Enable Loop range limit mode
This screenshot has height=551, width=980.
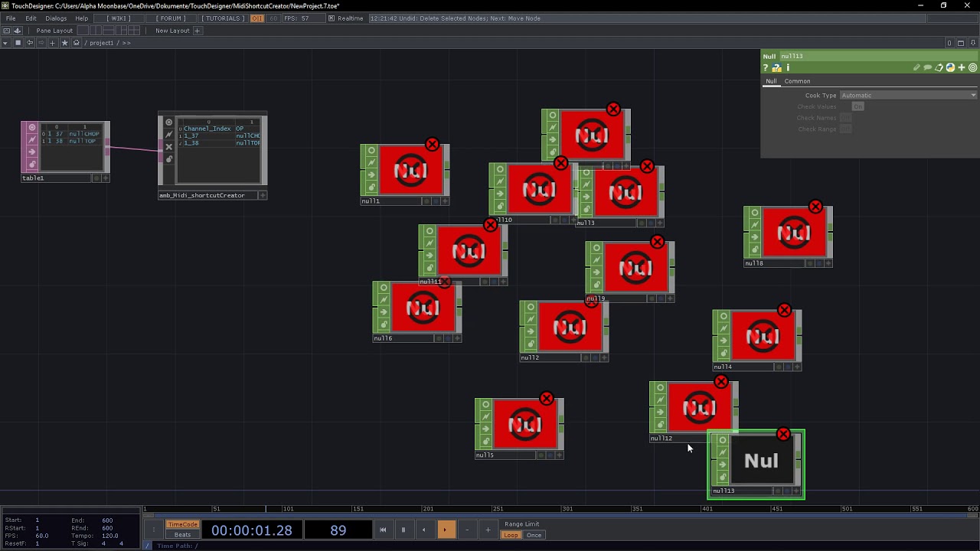(511, 535)
